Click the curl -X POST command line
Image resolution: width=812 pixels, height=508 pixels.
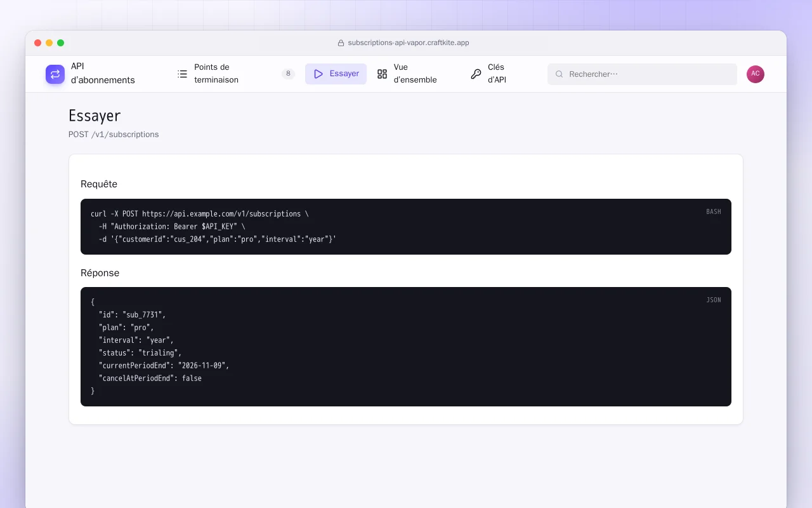(200, 214)
